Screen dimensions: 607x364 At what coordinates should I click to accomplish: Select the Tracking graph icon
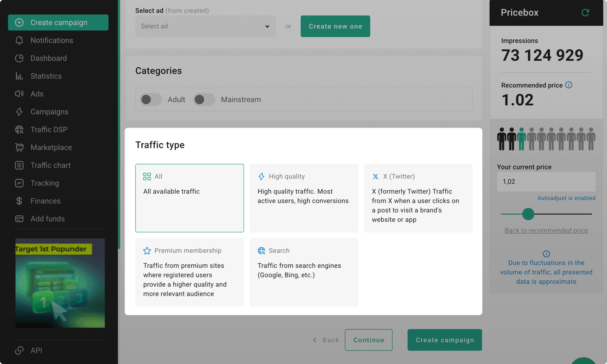coord(19,183)
